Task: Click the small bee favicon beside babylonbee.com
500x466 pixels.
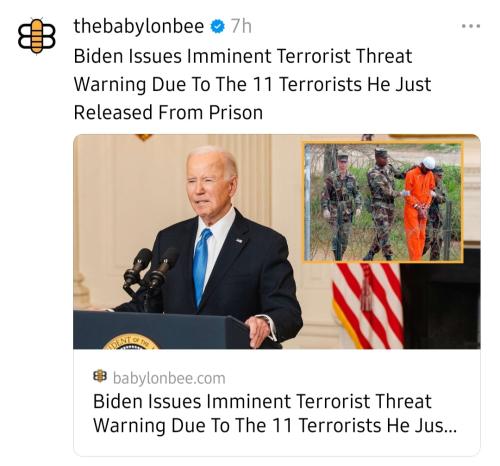Action: click(x=100, y=376)
